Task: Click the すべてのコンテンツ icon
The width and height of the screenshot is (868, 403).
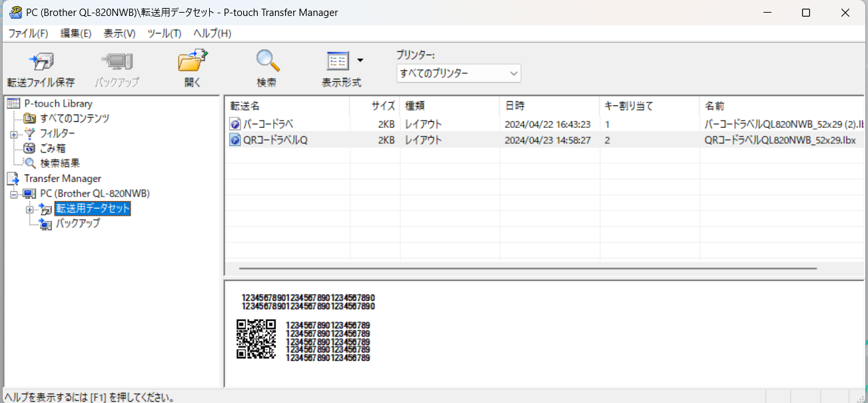Action: pos(29,119)
